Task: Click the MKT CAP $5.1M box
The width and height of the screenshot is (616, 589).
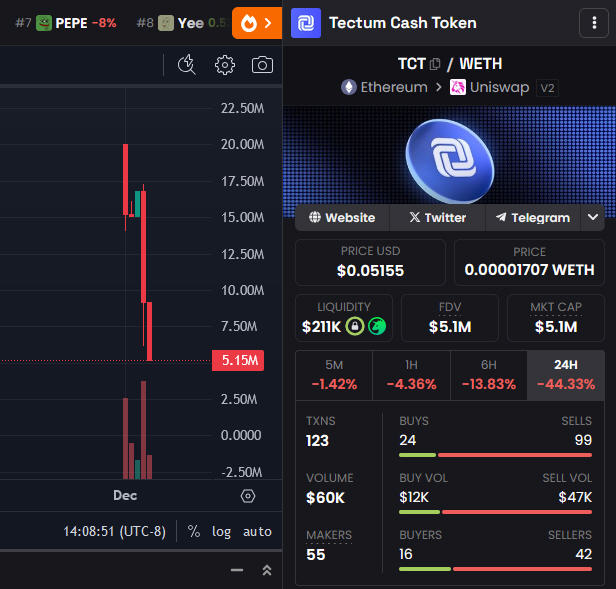Action: (556, 318)
